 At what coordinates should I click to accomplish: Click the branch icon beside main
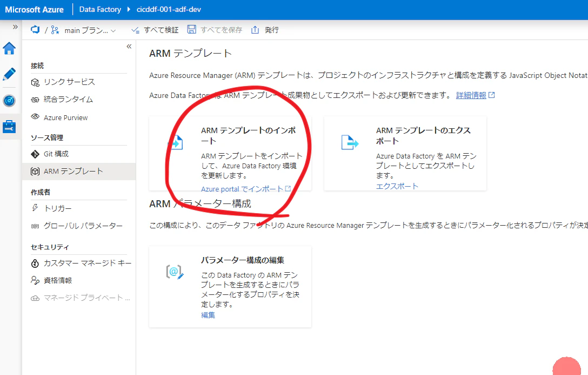tap(55, 30)
